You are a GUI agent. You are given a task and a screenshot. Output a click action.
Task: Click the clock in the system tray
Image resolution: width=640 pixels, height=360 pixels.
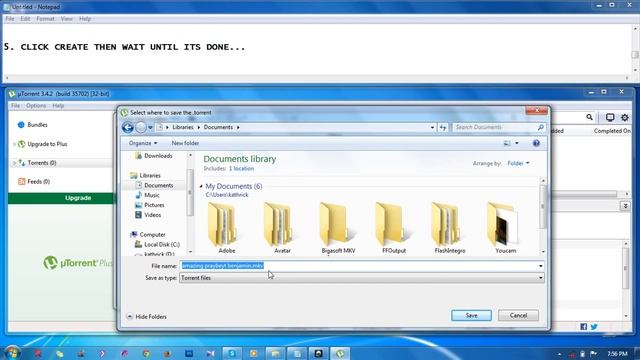(617, 353)
